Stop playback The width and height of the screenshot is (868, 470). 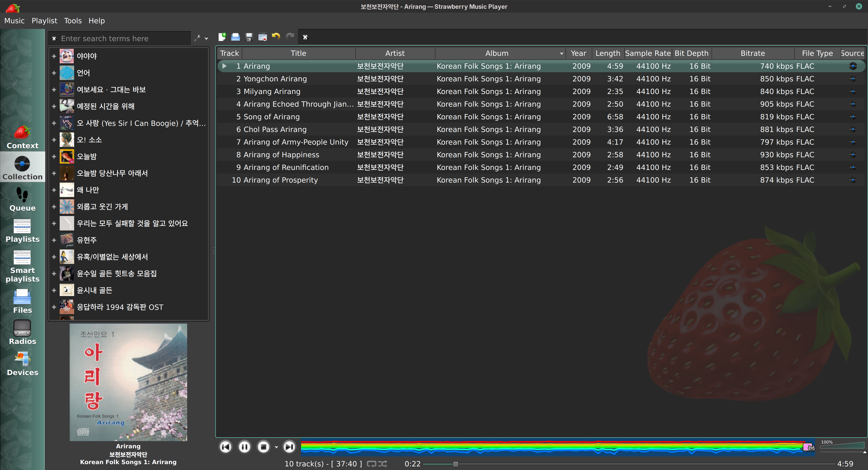click(x=264, y=447)
